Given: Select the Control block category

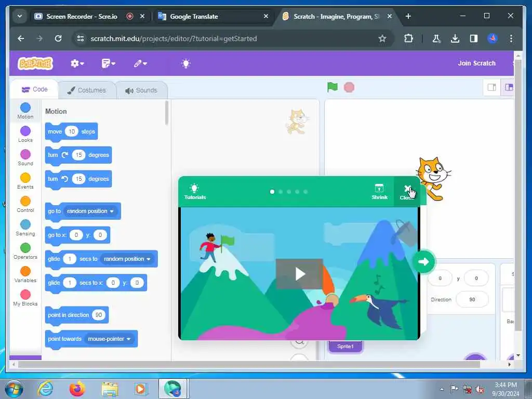Looking at the screenshot, I should click(25, 205).
